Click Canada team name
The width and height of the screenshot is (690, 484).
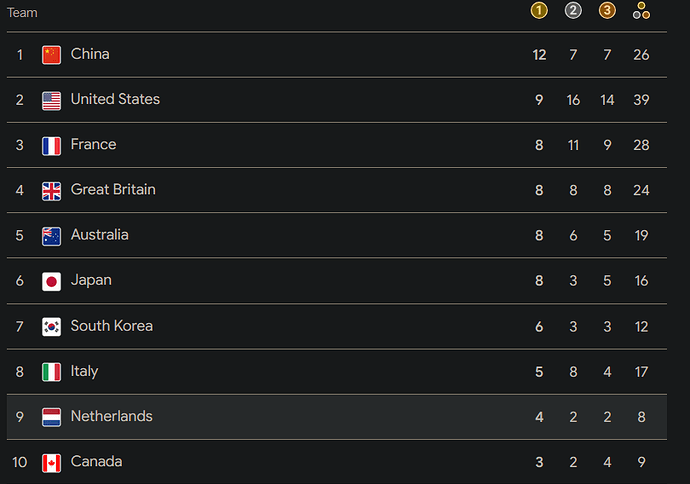pos(96,461)
